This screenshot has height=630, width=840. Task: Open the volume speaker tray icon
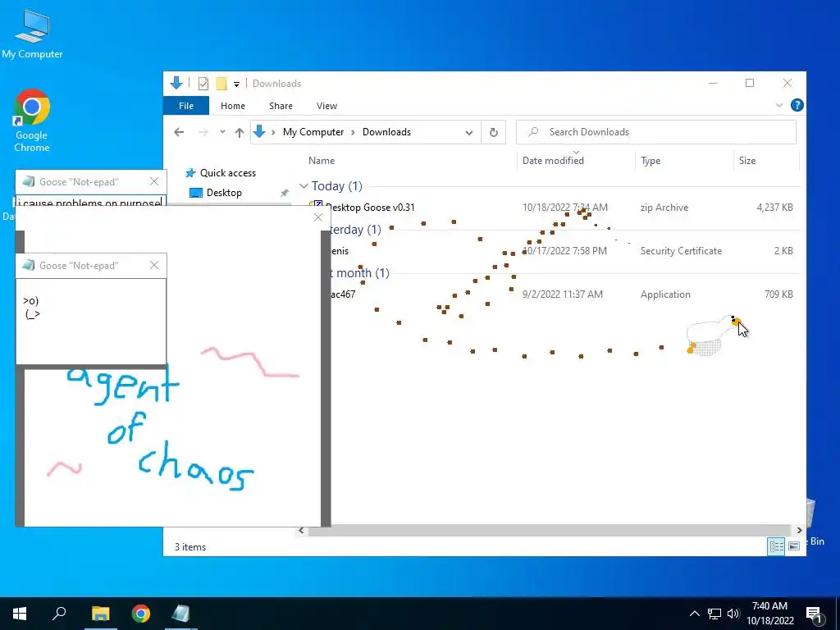pos(733,614)
